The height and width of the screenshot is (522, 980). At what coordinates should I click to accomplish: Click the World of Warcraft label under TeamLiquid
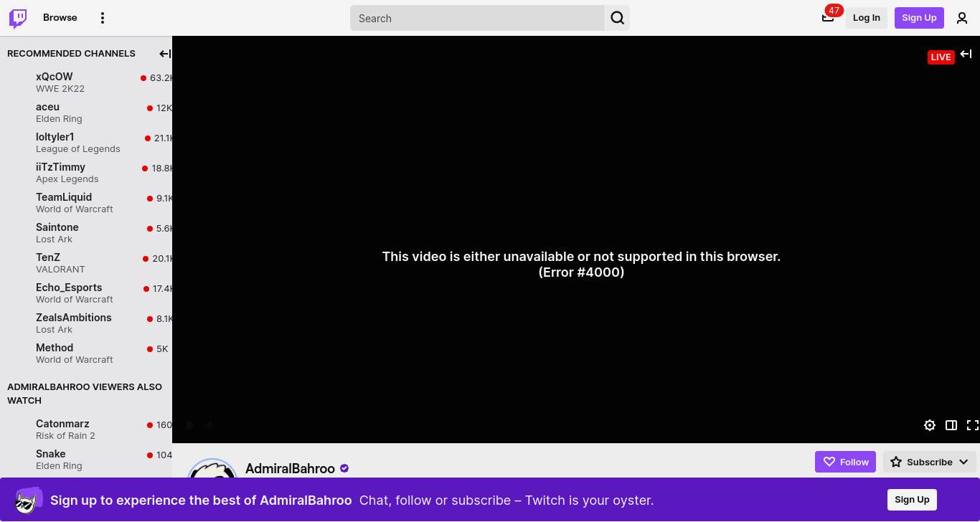coord(74,209)
